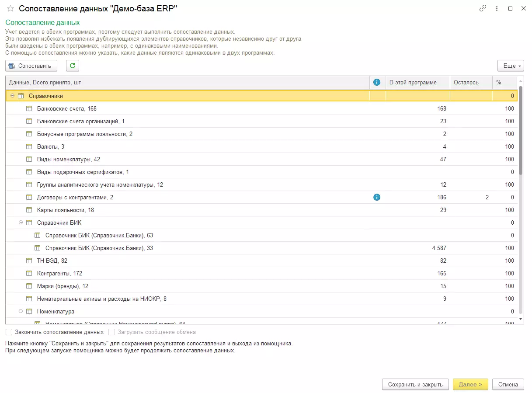The height and width of the screenshot is (393, 532).
Task: Enable Закончить сопоставление данных checkbox
Action: coord(9,332)
